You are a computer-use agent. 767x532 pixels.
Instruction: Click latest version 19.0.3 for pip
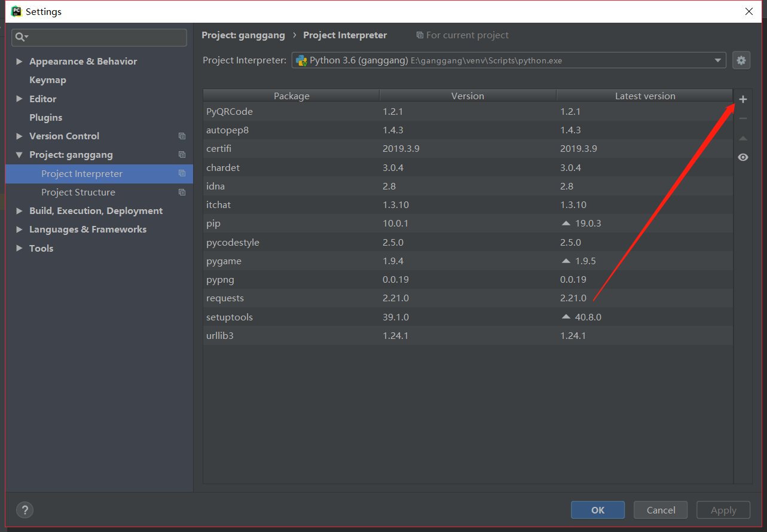pos(588,223)
